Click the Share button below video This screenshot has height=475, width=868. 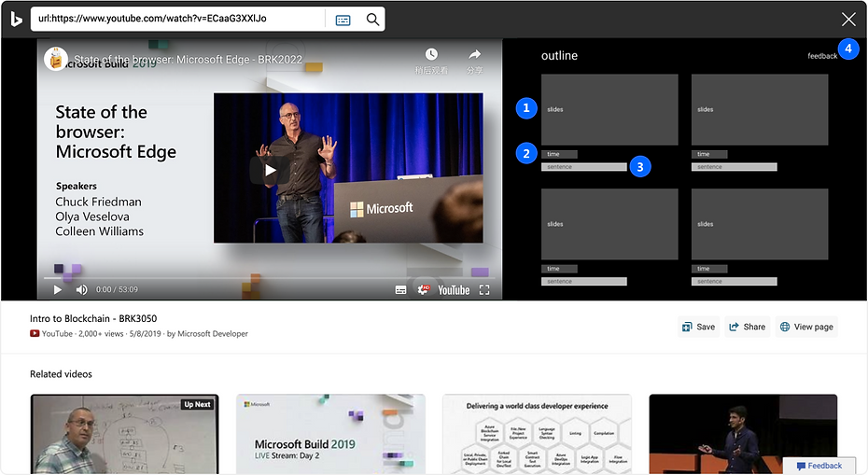748,327
